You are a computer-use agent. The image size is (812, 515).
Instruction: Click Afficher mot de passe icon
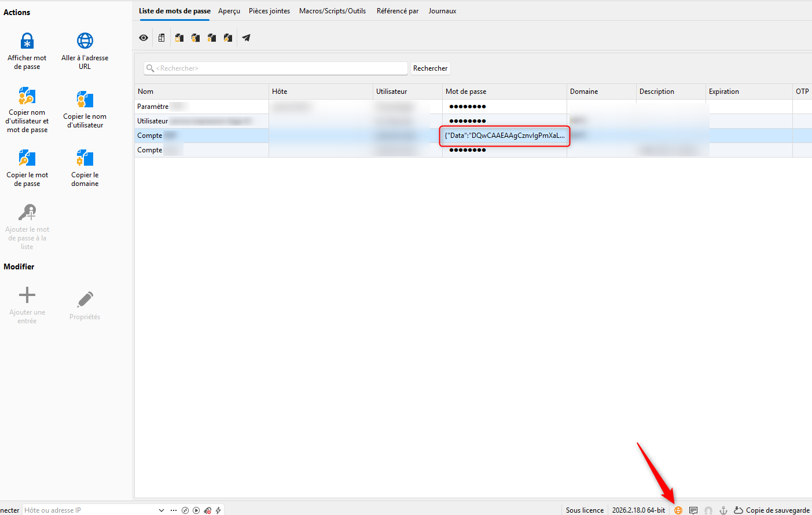[27, 41]
